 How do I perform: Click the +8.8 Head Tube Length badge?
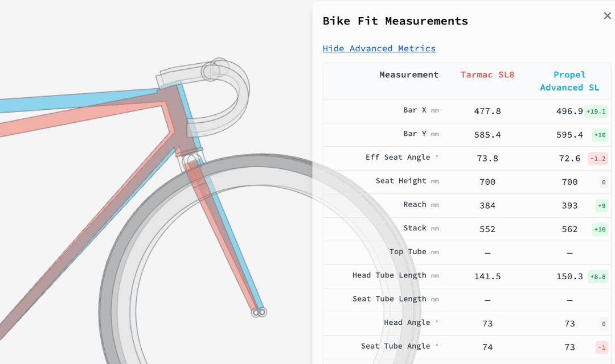(x=598, y=277)
